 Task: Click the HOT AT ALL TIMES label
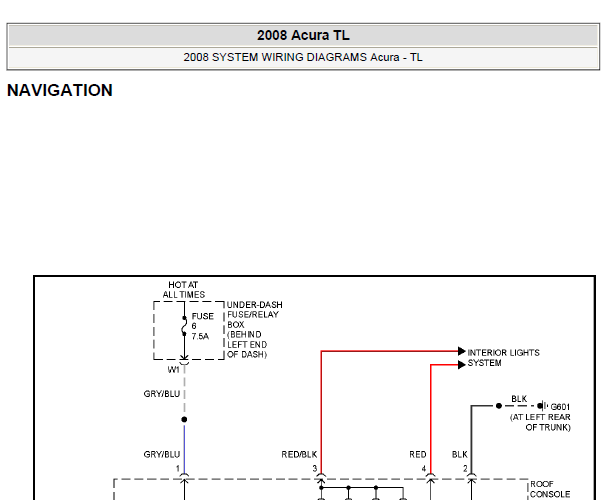coord(183,289)
